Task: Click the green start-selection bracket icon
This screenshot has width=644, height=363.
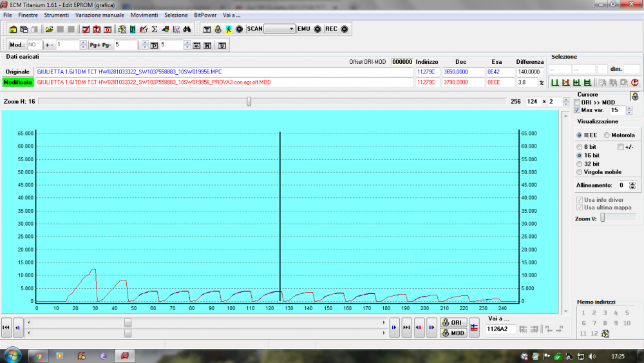Action: (x=554, y=83)
